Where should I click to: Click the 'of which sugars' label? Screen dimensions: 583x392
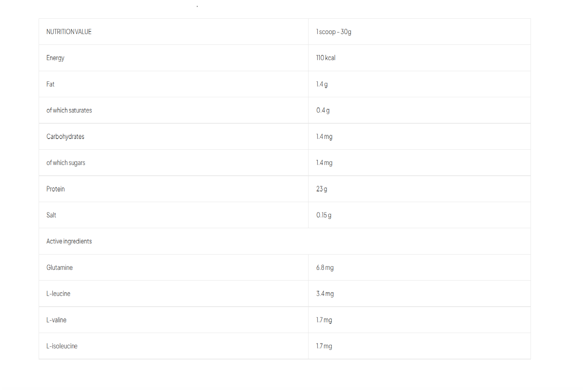point(66,163)
